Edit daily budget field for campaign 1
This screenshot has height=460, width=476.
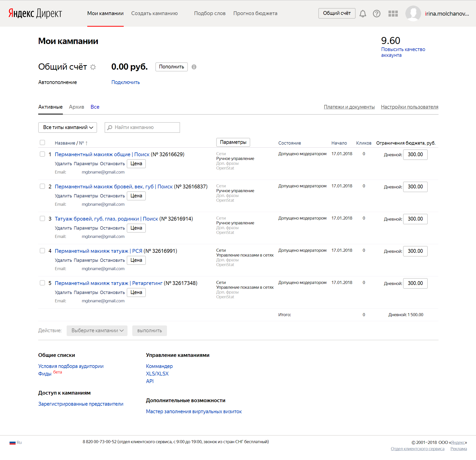415,154
